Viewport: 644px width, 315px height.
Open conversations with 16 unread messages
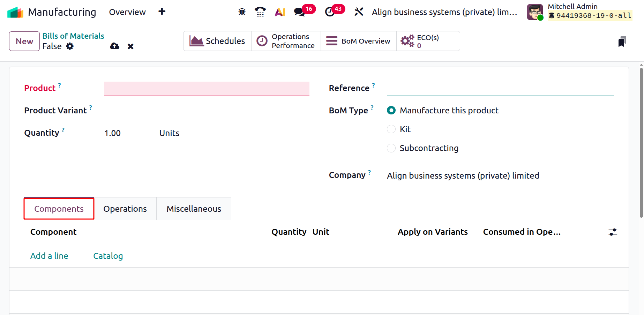coord(304,11)
